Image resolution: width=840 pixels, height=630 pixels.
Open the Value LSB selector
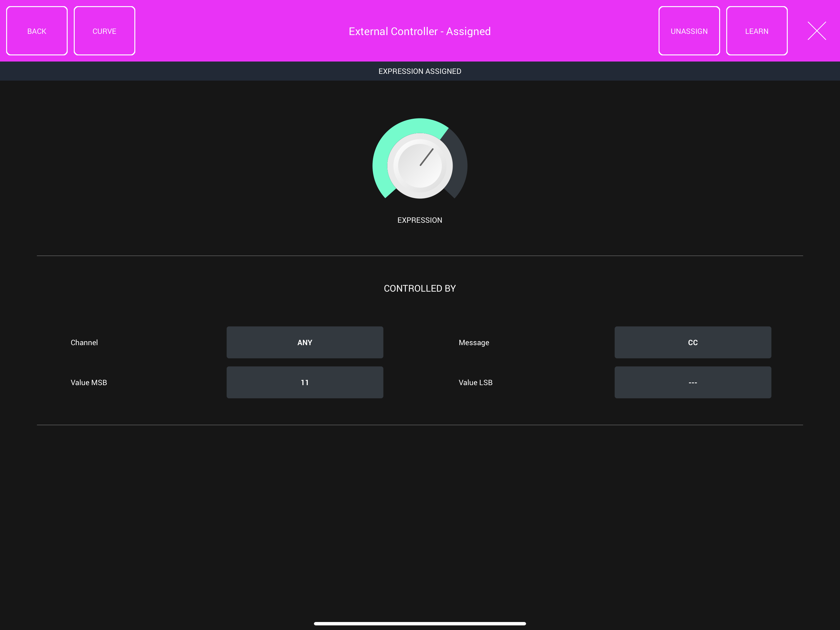[x=693, y=382]
